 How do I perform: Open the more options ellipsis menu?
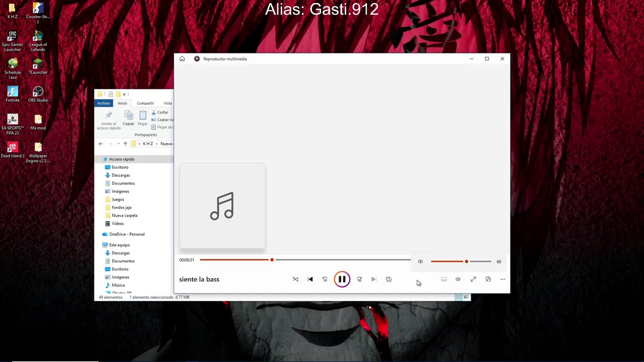click(503, 279)
